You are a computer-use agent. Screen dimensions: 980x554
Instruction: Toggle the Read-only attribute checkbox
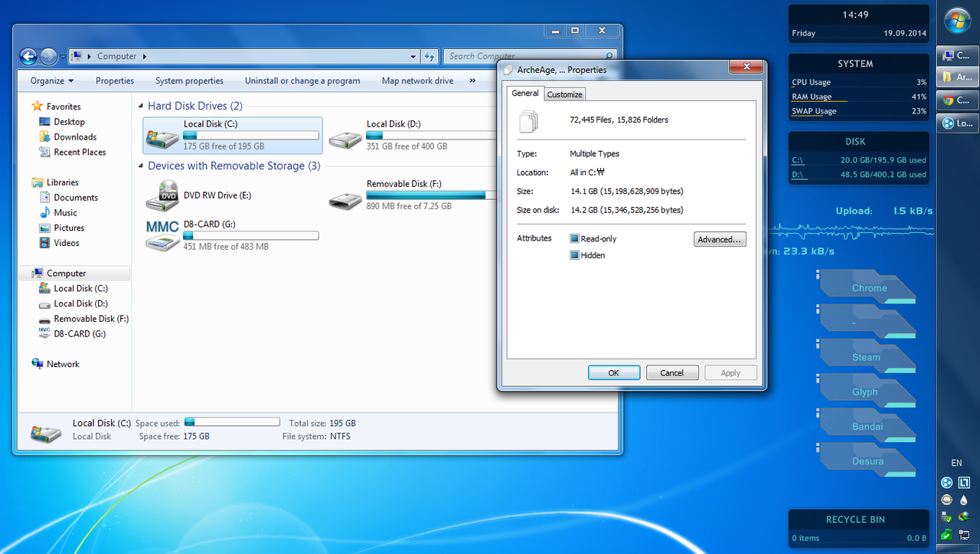pyautogui.click(x=574, y=239)
